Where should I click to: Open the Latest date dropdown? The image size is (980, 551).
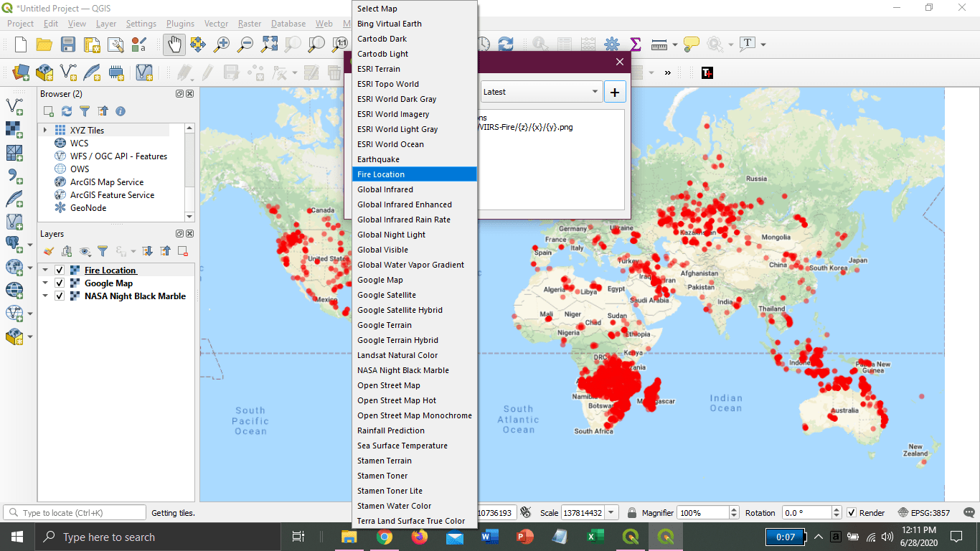click(541, 92)
